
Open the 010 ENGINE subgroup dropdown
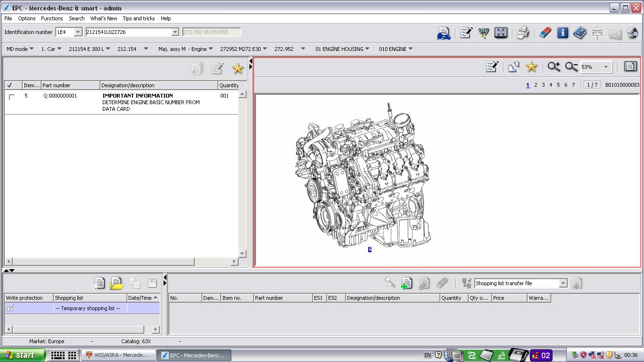[396, 49]
